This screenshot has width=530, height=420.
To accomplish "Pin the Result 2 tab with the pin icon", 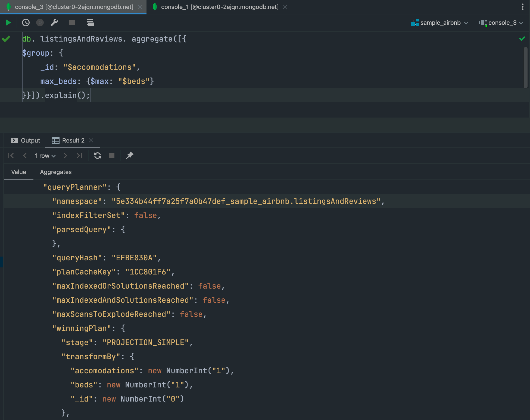I will point(130,156).
